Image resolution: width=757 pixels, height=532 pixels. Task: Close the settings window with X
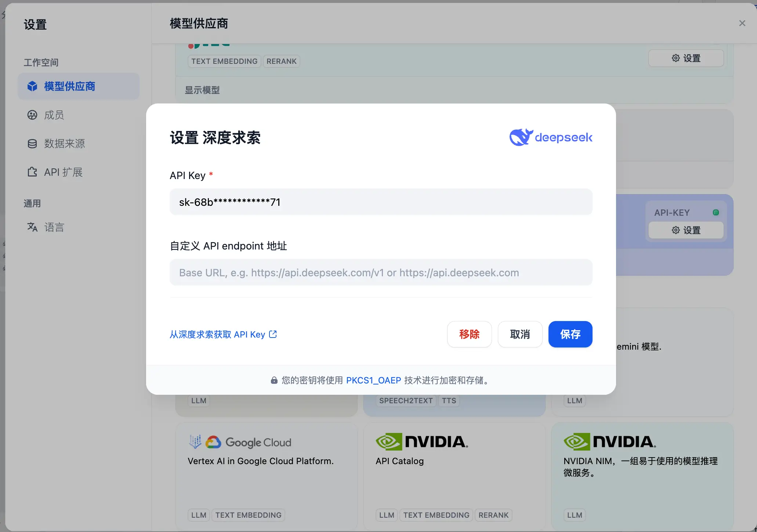tap(742, 23)
